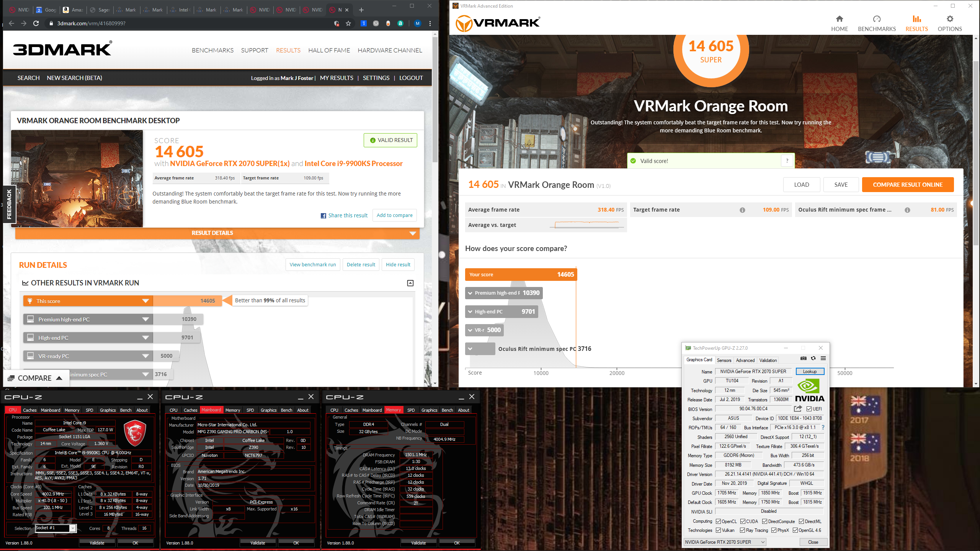The height and width of the screenshot is (551, 980).
Task: Click Your score bar in VRMark chart
Action: coord(521,275)
